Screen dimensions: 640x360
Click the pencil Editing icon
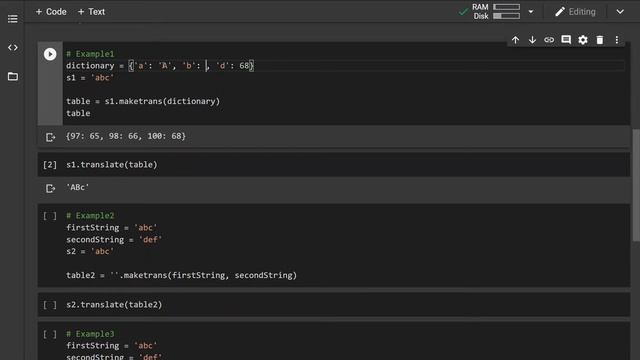(560, 12)
